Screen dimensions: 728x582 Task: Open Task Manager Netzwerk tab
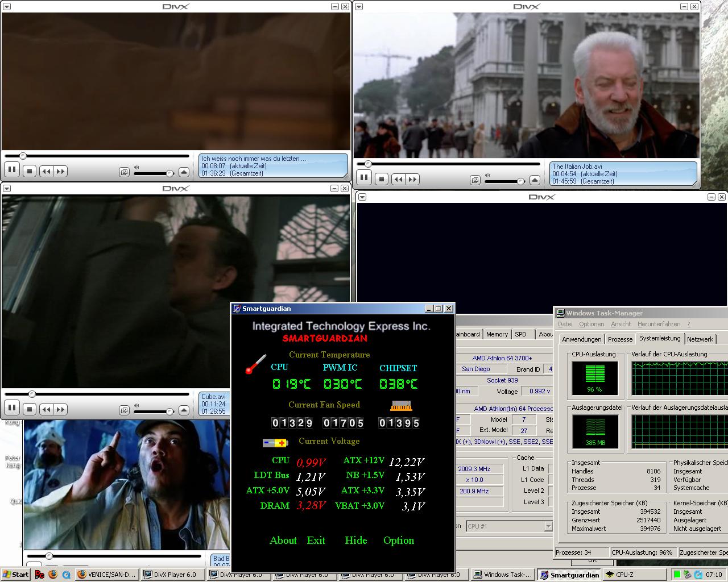700,339
